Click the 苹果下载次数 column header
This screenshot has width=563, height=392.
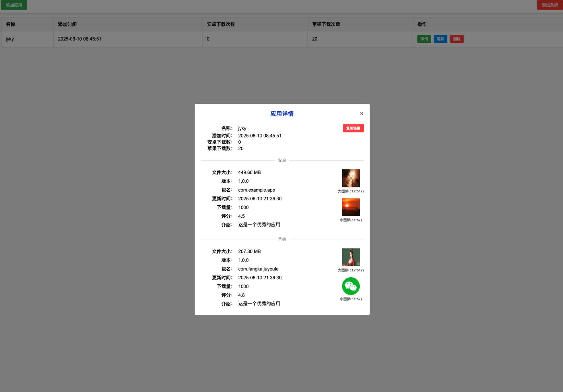click(326, 24)
